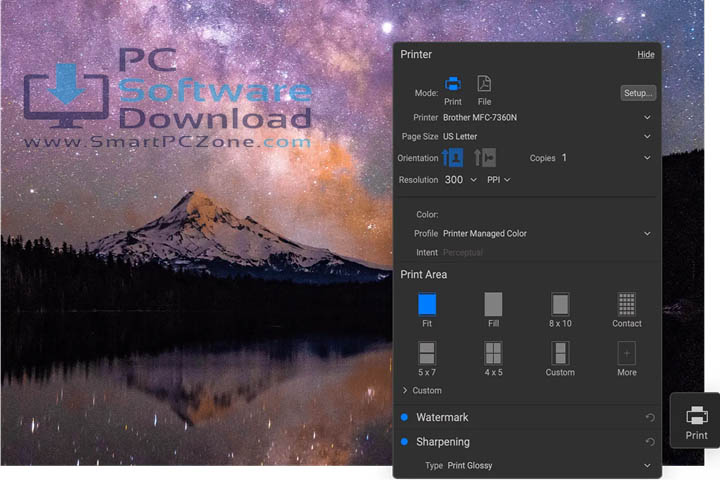This screenshot has height=480, width=720.
Task: Toggle the Watermark section on/off
Action: tap(405, 417)
